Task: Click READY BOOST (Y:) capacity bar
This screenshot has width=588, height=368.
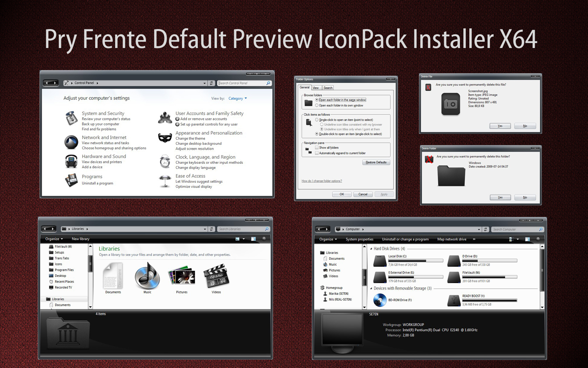Action: click(490, 300)
